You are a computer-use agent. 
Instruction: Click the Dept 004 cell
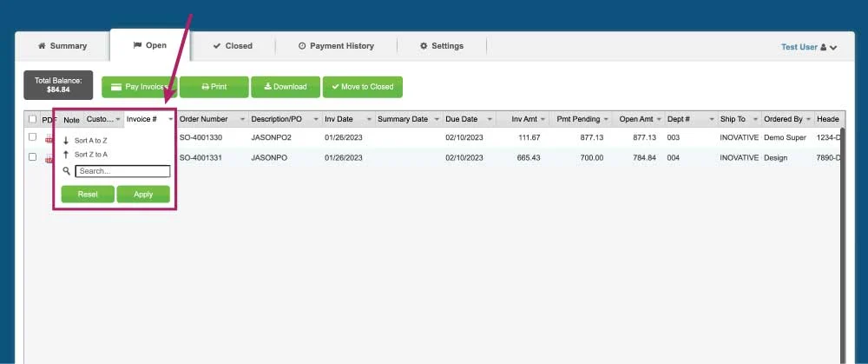pos(674,158)
